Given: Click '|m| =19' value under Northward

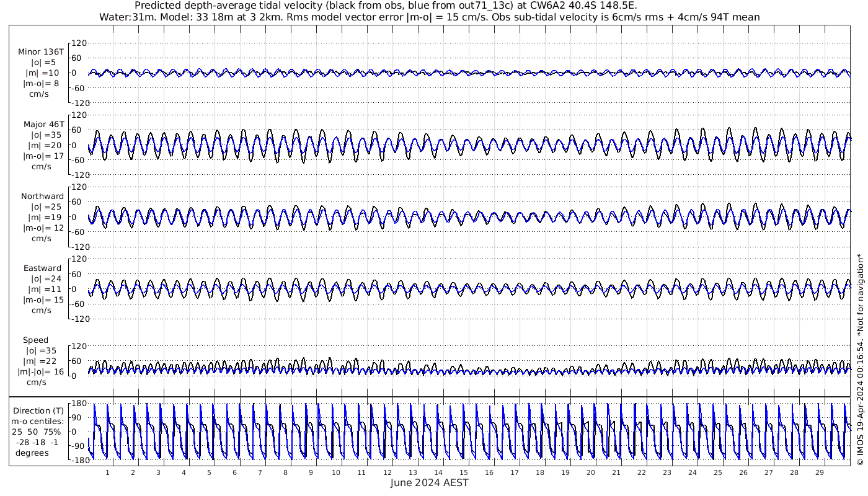Looking at the screenshot, I should pos(43,218).
